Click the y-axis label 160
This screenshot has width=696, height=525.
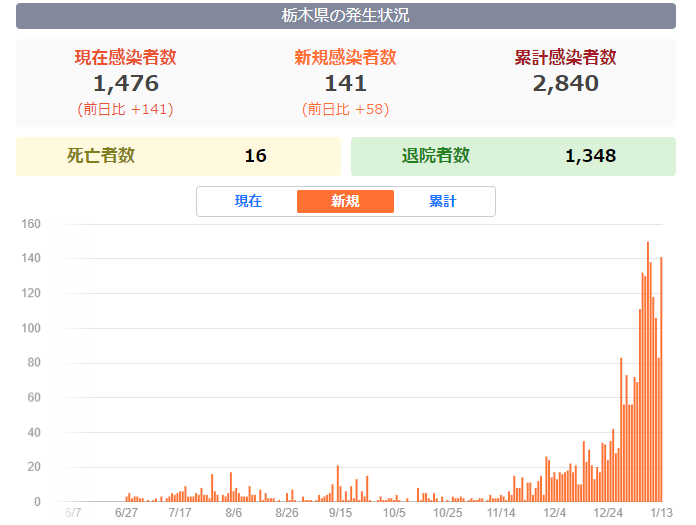click(31, 224)
